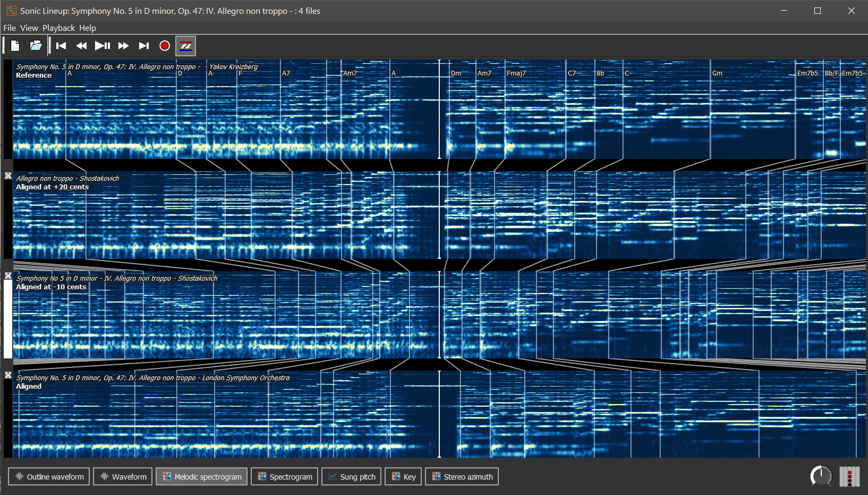868x495 pixels.
Task: Close the London Symphony Orchestra pane
Action: pos(8,375)
